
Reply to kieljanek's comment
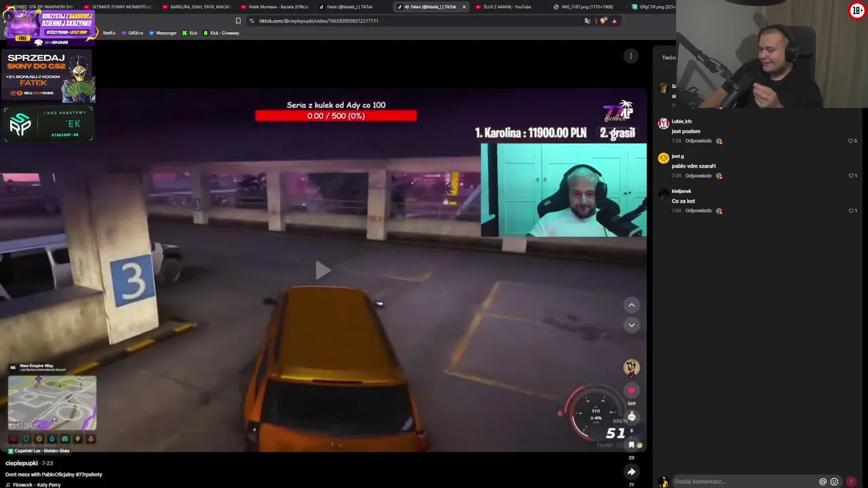point(698,211)
